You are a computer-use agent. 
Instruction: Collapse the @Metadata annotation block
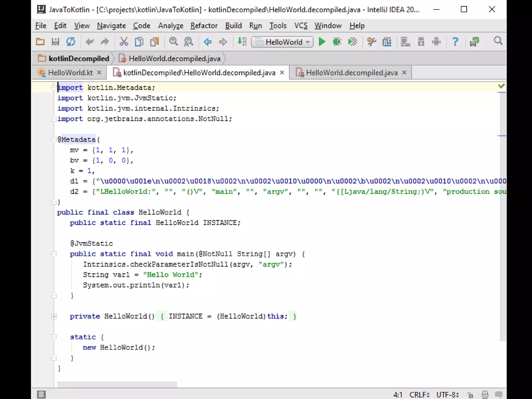tap(54, 140)
